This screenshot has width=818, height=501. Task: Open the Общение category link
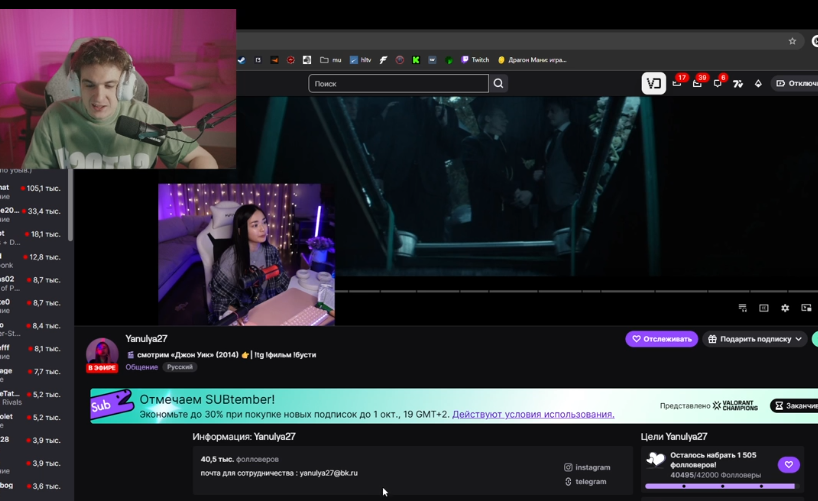coord(141,367)
